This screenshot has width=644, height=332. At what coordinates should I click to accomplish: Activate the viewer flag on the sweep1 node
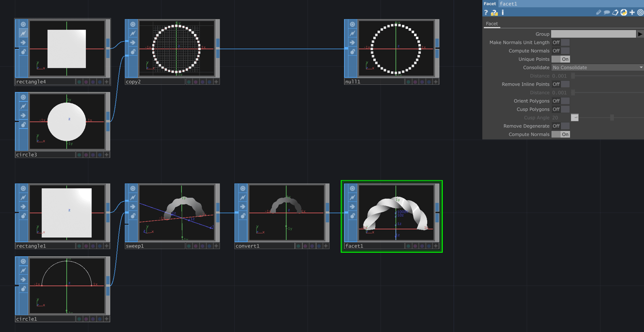[132, 187]
